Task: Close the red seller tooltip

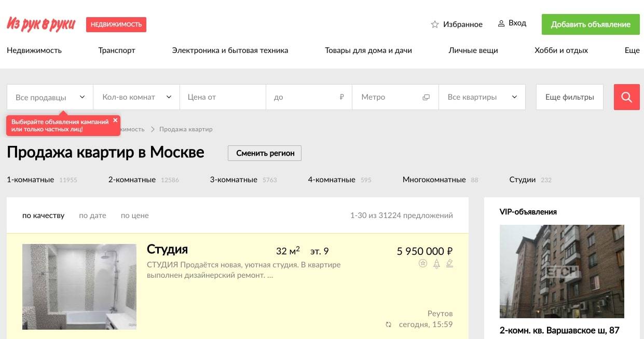Action: point(115,120)
